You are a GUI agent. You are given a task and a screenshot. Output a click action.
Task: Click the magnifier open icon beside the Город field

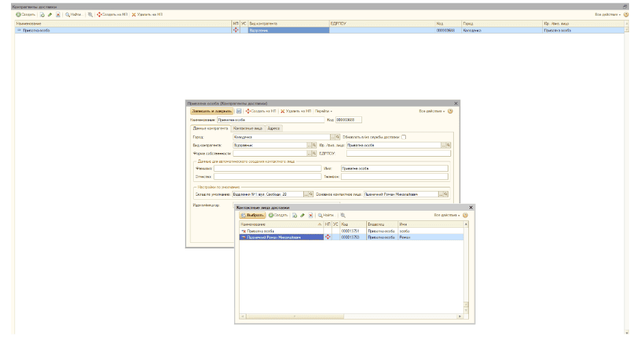(338, 137)
